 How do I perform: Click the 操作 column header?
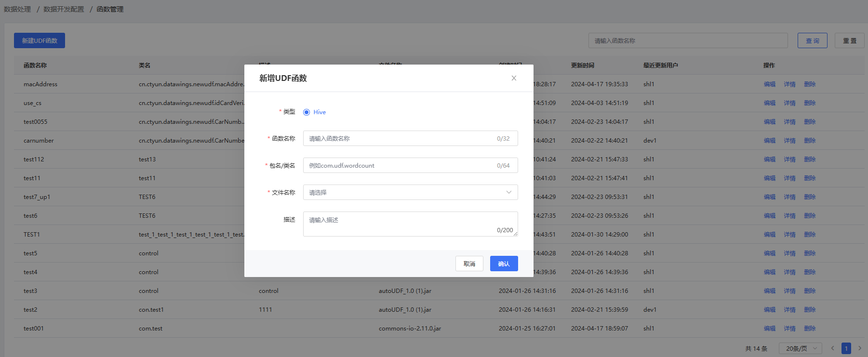769,66
